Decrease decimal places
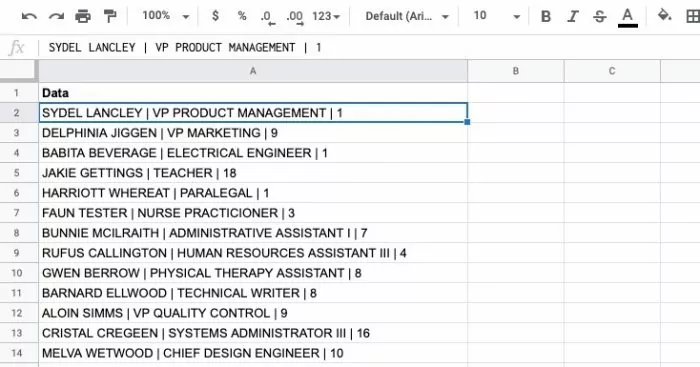Viewport: 700px width, 367px height. click(268, 17)
